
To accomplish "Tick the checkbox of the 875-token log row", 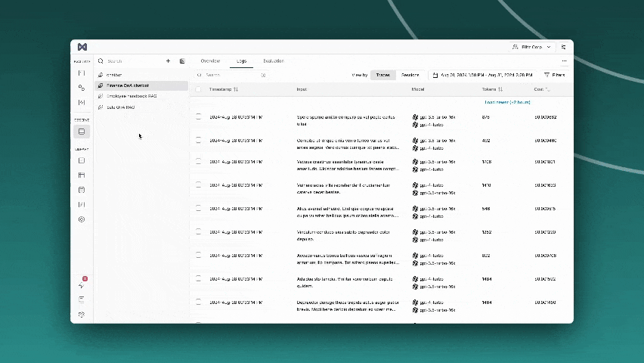I will pos(198,117).
